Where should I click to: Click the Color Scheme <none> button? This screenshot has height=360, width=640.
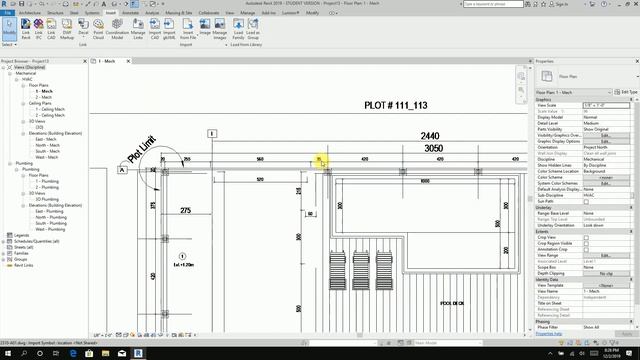[606, 178]
